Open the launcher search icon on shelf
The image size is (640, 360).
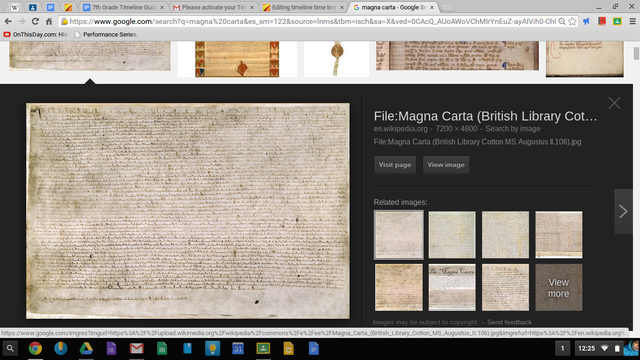point(10,349)
